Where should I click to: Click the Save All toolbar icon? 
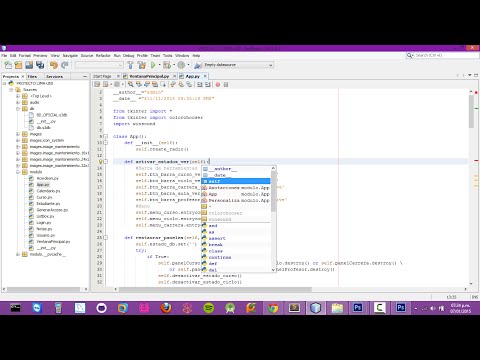tap(40, 65)
